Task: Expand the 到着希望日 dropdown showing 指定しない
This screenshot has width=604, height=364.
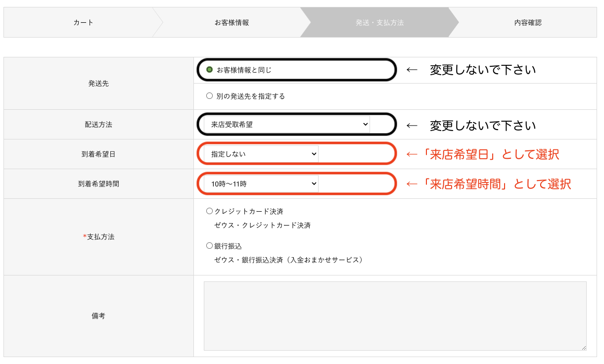Action: click(x=261, y=154)
